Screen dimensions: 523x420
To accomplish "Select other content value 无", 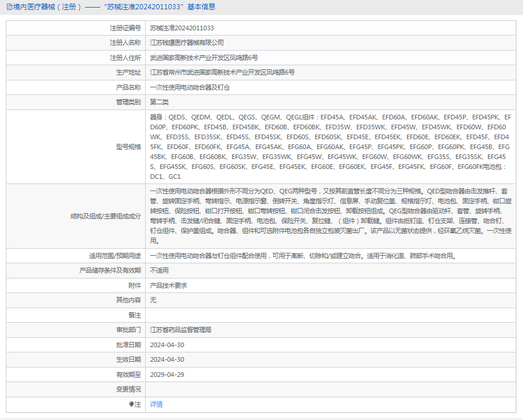I will point(153,300).
